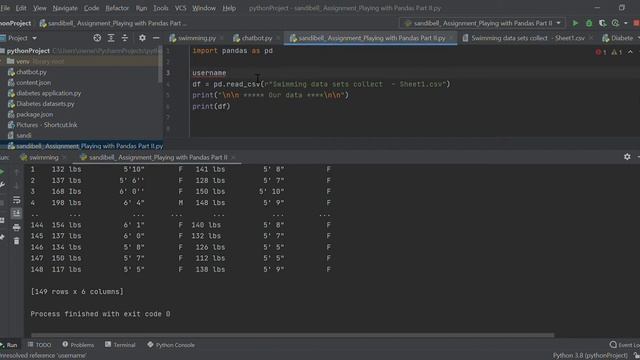Collapse the inspection widget chevron in the editor
This screenshot has height=360, width=640.
(630, 52)
